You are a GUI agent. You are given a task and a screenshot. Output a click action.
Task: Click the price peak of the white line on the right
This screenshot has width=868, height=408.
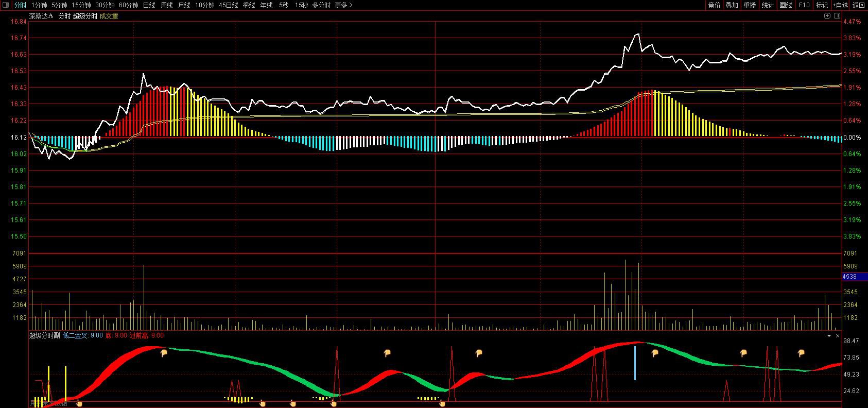tap(638, 35)
